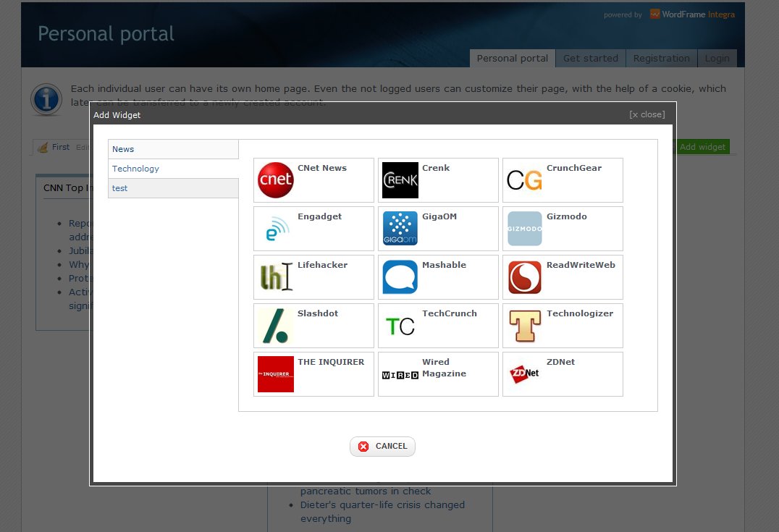This screenshot has width=779, height=532.
Task: Add the GigaOM widget by name
Action: click(439, 216)
